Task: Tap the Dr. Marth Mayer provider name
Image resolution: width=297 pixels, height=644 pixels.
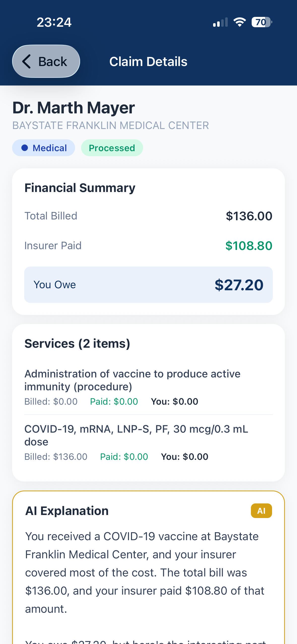Action: pos(74,108)
